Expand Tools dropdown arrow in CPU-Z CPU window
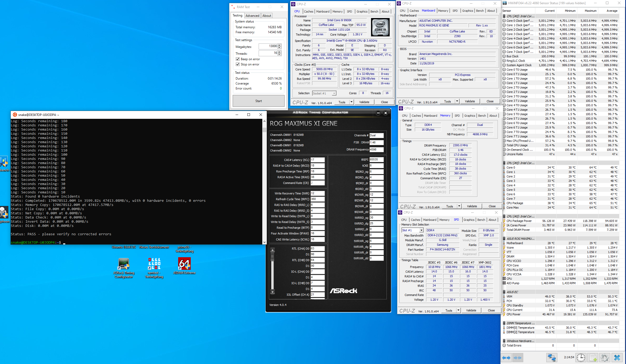 click(x=351, y=102)
